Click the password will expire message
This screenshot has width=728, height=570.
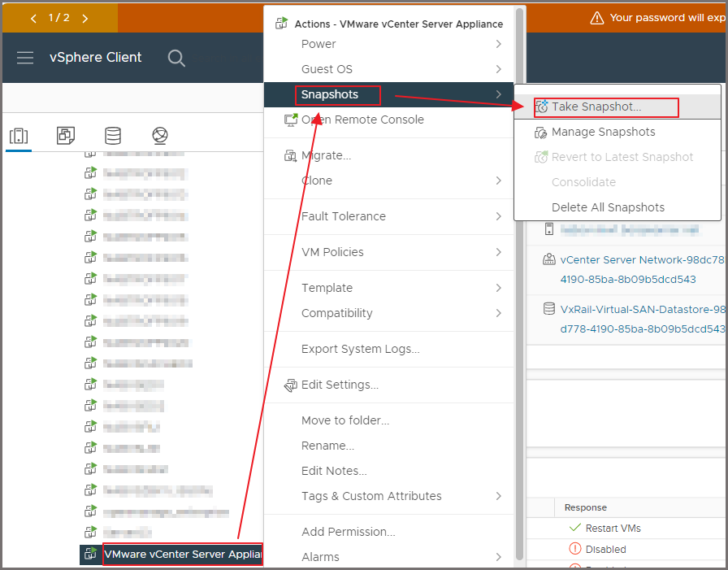click(x=667, y=18)
